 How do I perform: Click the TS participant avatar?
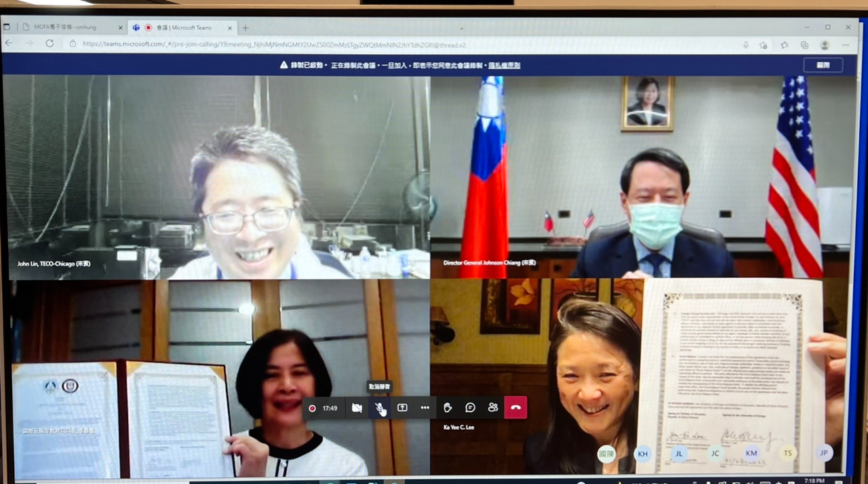787,453
